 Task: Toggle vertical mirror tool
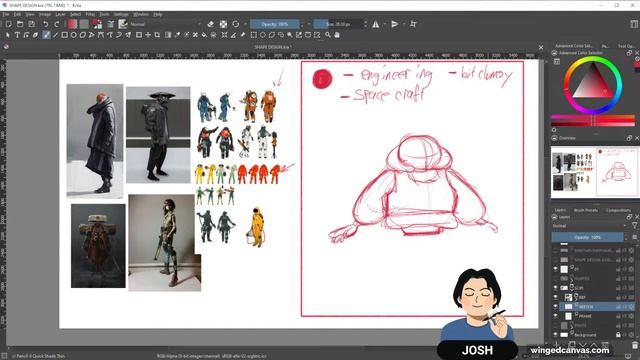point(394,24)
